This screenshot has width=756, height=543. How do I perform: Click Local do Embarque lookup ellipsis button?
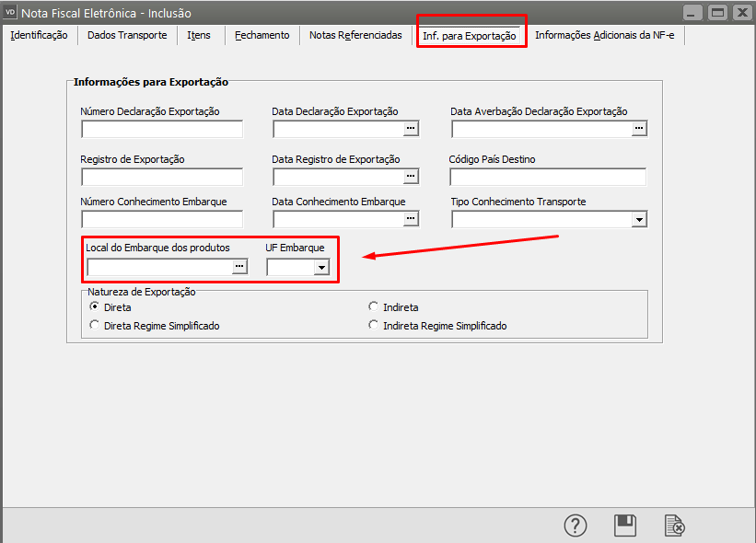tap(239, 267)
